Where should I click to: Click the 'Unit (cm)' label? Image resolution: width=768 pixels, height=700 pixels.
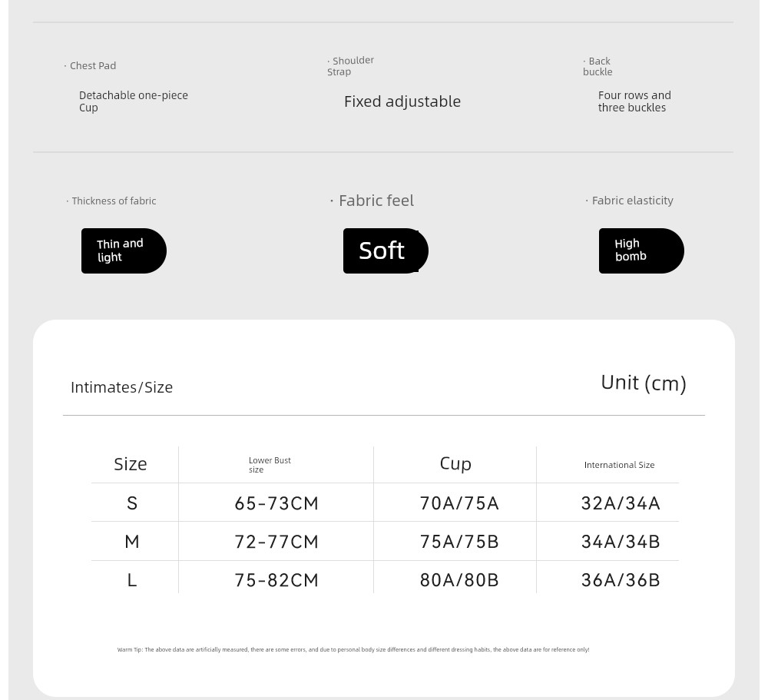pyautogui.click(x=644, y=383)
